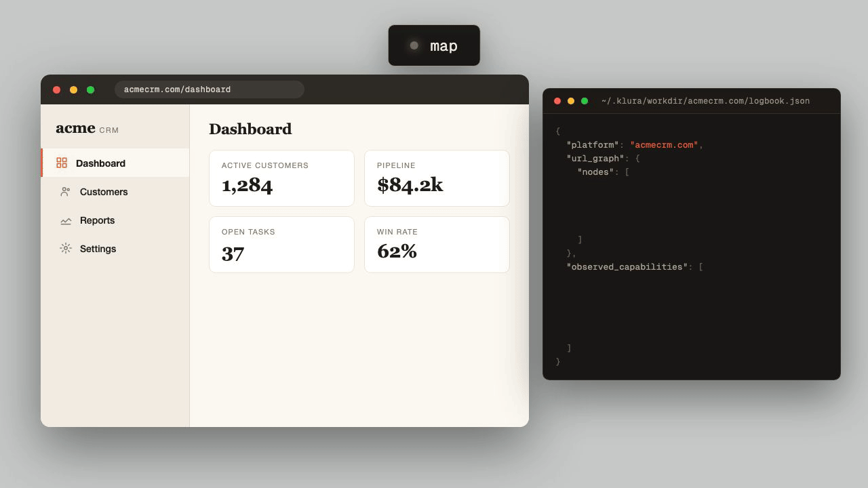Minimize the acmecrm browser window
This screenshot has width=868, height=488.
tap(73, 89)
